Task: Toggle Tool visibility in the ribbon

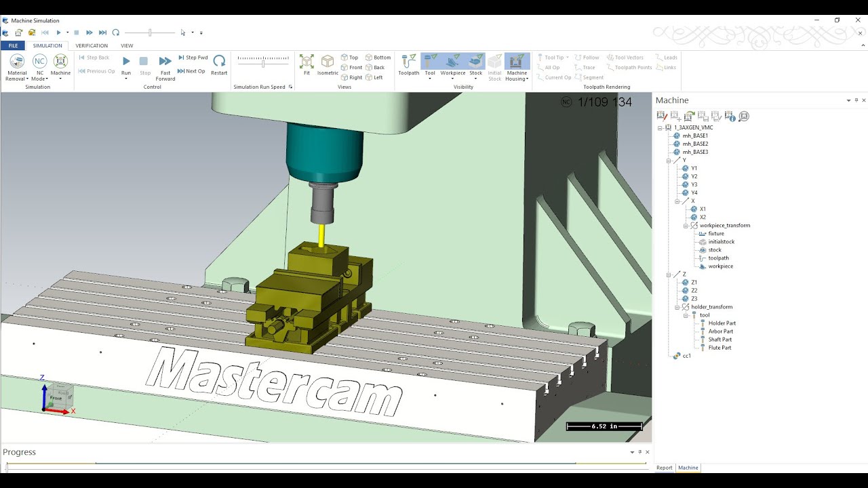Action: click(430, 62)
